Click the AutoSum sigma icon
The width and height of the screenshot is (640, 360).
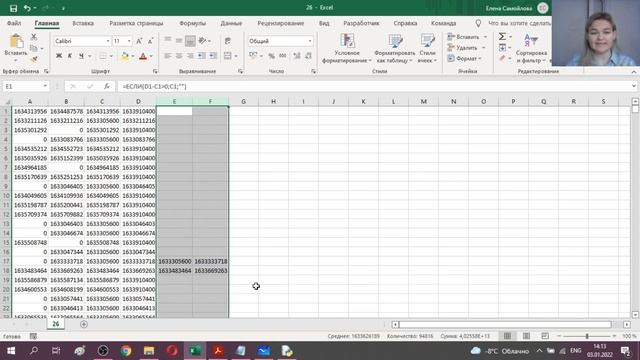[502, 37]
